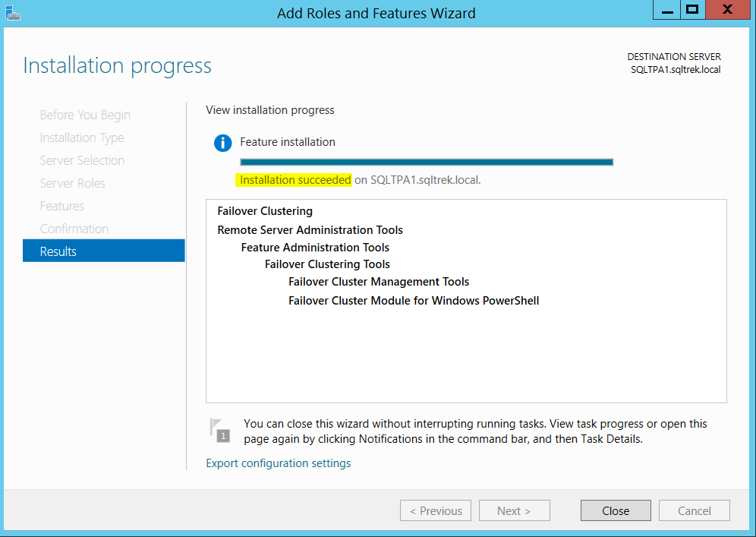Click the Previous button

pos(436,510)
